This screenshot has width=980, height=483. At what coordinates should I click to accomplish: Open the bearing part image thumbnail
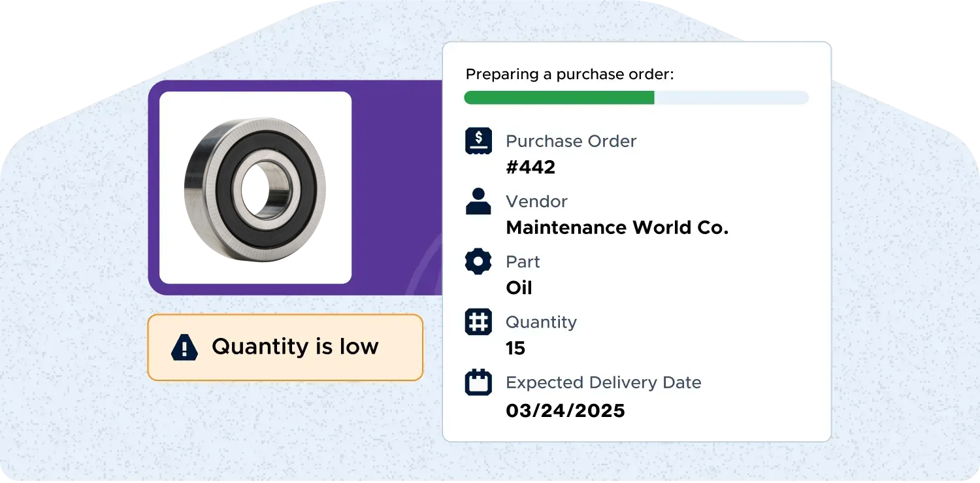tap(255, 188)
